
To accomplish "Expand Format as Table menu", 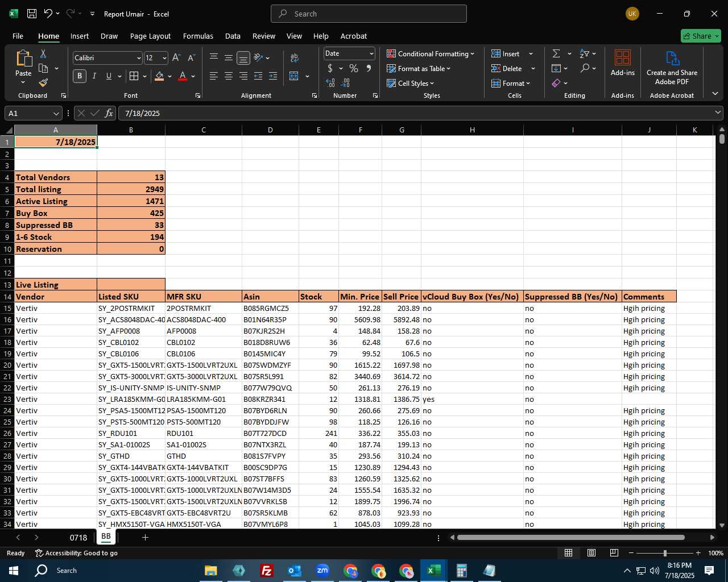I will 419,68.
